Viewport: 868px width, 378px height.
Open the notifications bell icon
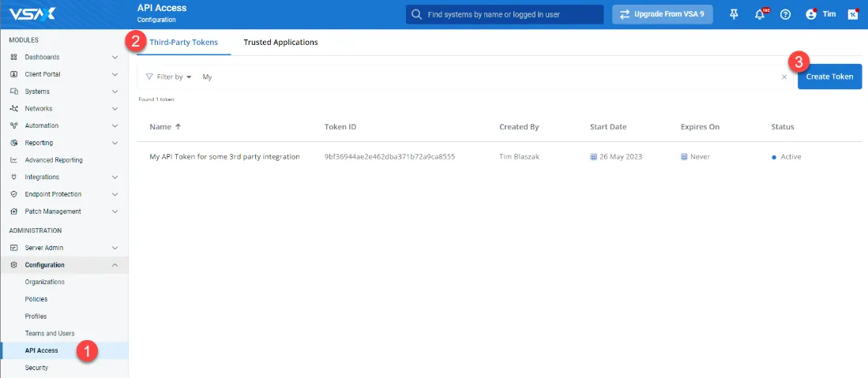760,14
